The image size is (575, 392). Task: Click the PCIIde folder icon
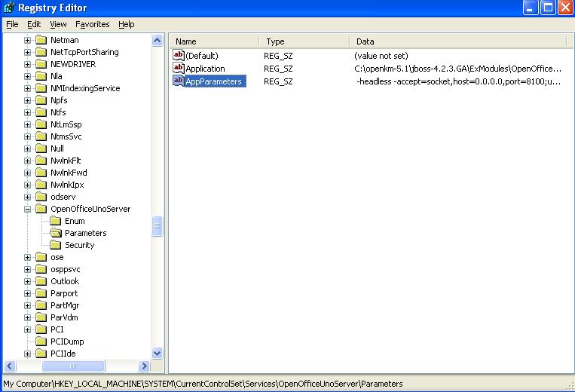pyautogui.click(x=41, y=354)
